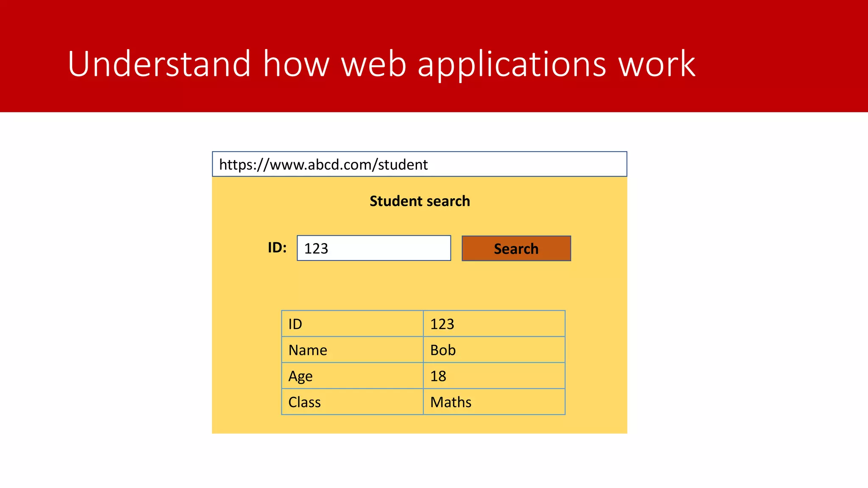Click the 'Maths' table cell
The width and height of the screenshot is (868, 488).
(494, 402)
